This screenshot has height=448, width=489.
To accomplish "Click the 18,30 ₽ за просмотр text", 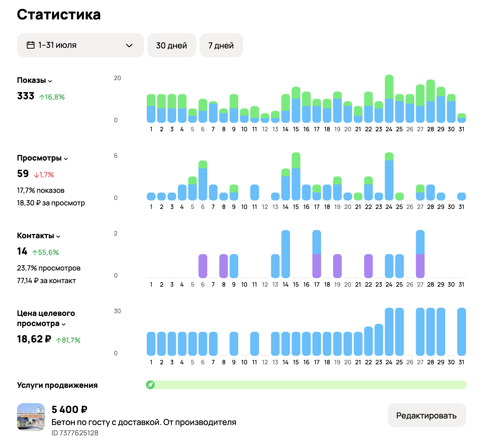I will pos(51,203).
